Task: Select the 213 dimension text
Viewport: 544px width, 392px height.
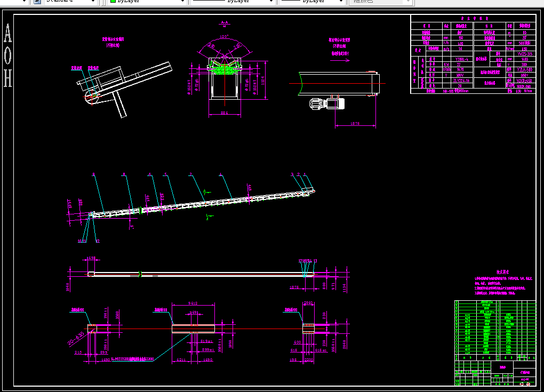Action: pyautogui.click(x=78, y=352)
